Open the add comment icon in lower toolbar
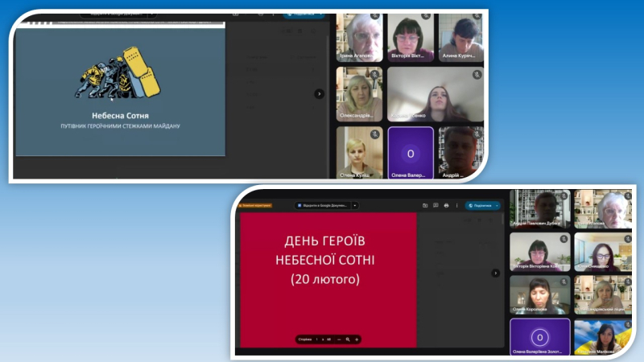The image size is (644, 362). [436, 205]
